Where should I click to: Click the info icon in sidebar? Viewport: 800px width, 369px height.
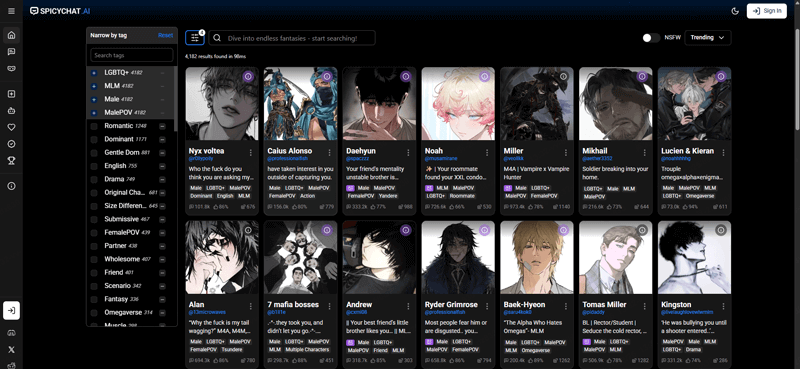[11, 186]
